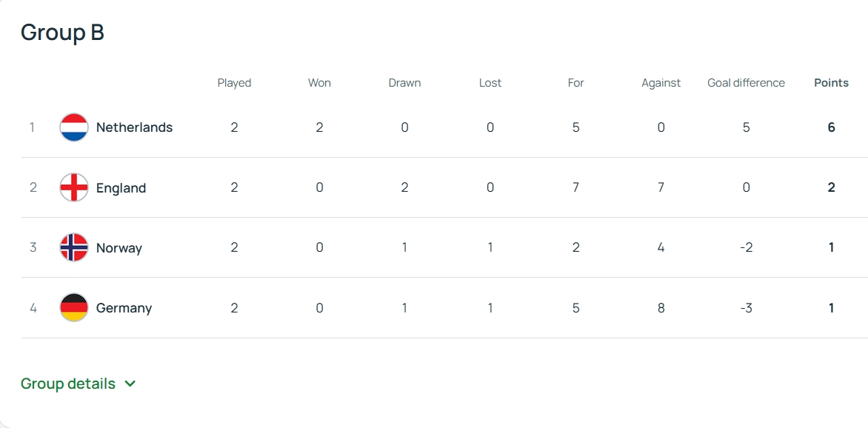
Task: Click the Group B heading
Action: tap(62, 32)
